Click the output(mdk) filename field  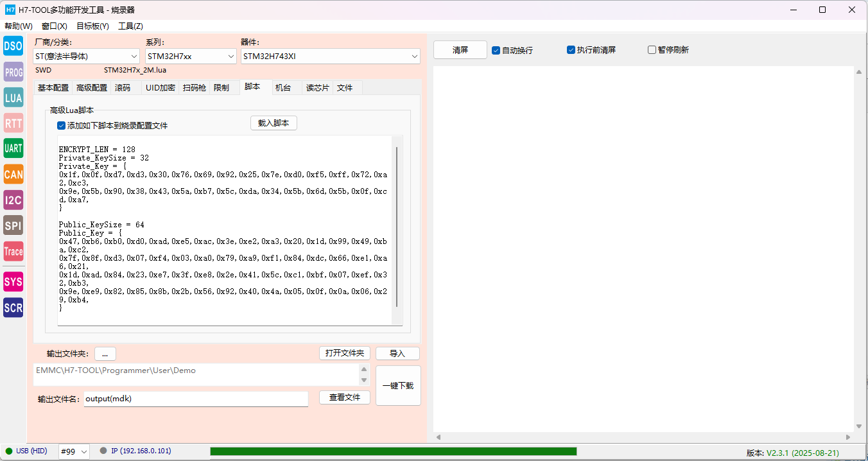pos(195,399)
